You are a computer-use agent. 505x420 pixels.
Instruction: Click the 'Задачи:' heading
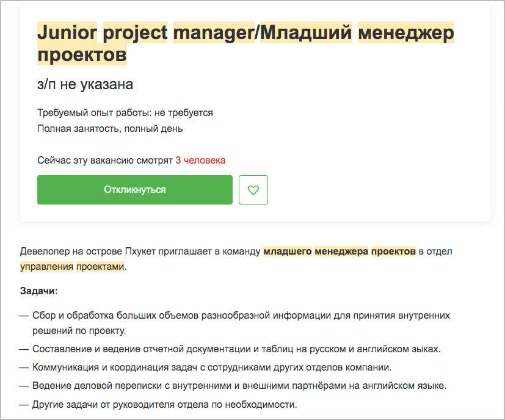39,291
